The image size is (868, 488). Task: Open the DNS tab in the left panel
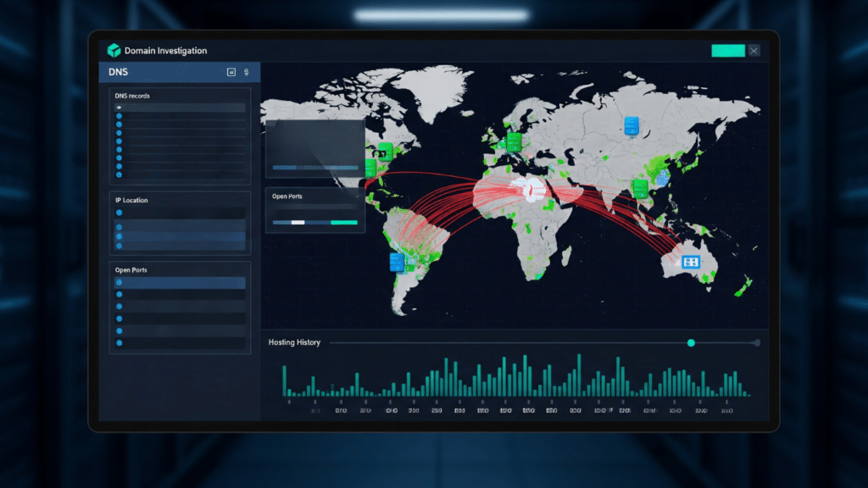pos(119,73)
